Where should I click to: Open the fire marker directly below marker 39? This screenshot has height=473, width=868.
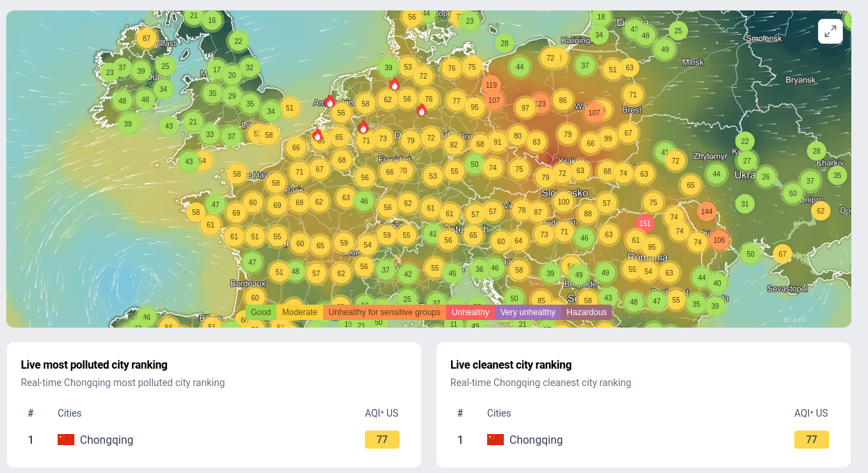[394, 84]
